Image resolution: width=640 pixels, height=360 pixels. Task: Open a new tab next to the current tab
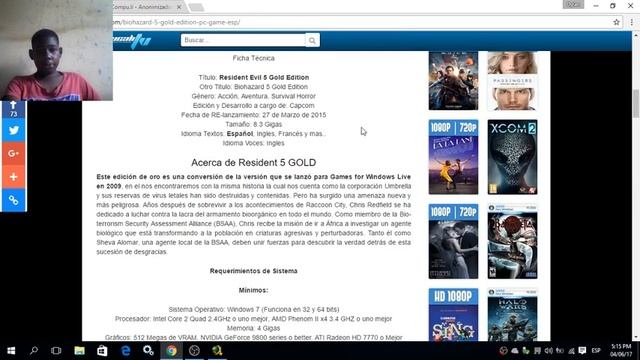196,7
